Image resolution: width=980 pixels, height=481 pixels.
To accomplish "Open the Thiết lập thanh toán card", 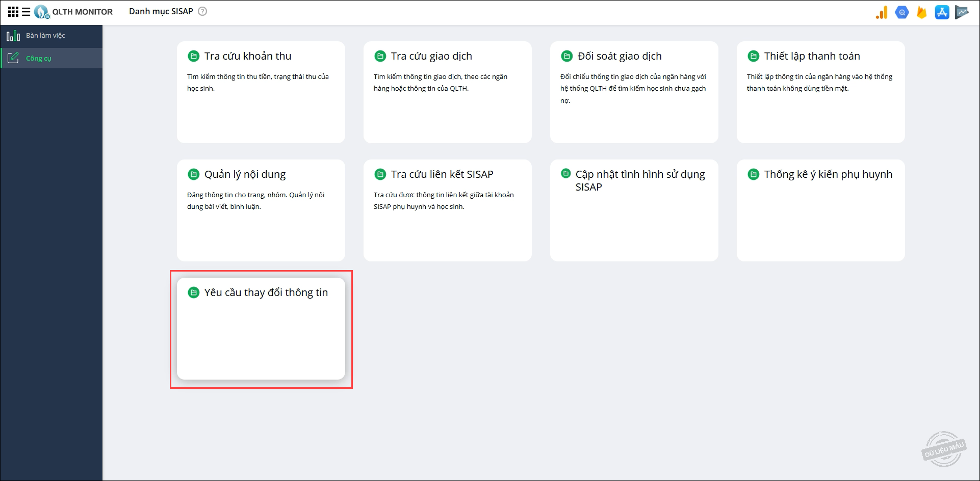I will pyautogui.click(x=820, y=92).
